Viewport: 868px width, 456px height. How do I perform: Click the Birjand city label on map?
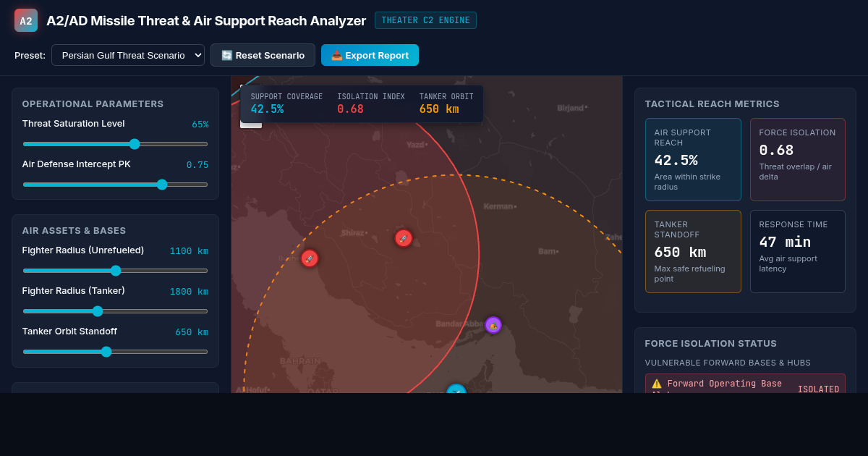pyautogui.click(x=572, y=108)
